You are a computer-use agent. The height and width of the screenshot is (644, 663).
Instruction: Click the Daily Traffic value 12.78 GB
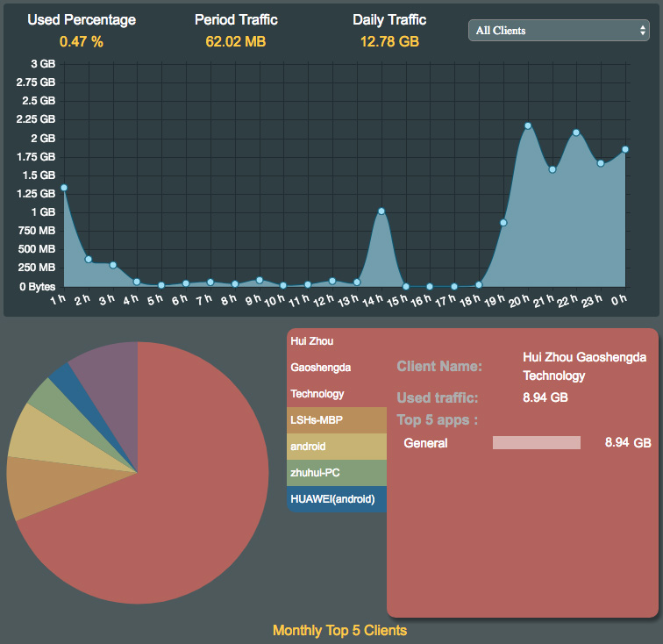[389, 41]
